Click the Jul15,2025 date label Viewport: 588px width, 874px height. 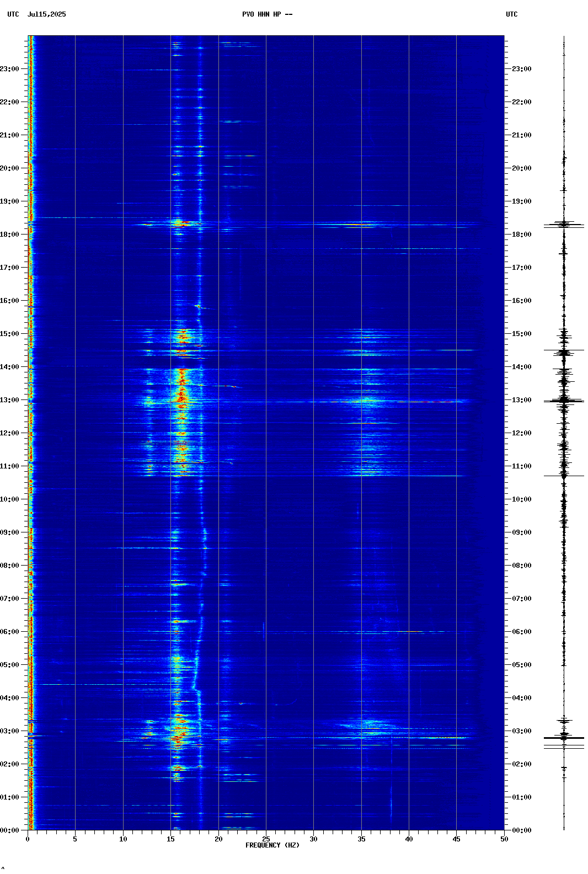pyautogui.click(x=46, y=14)
